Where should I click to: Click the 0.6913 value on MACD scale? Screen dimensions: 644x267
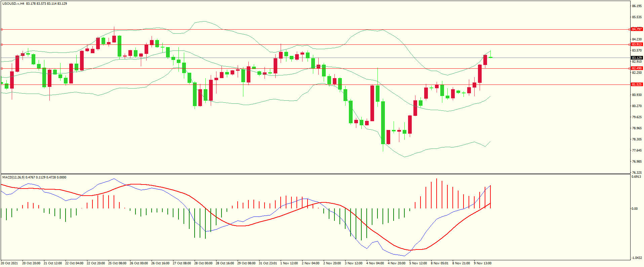(x=636, y=177)
